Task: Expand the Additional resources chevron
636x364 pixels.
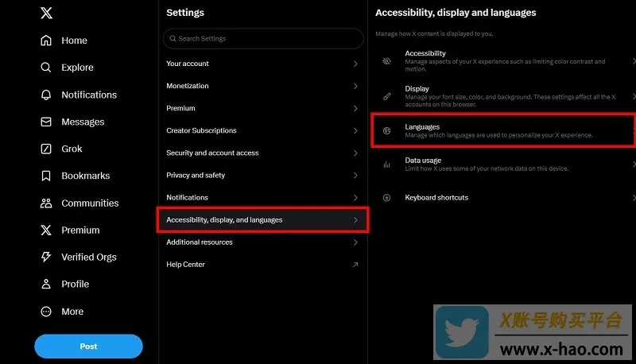Action: point(355,242)
